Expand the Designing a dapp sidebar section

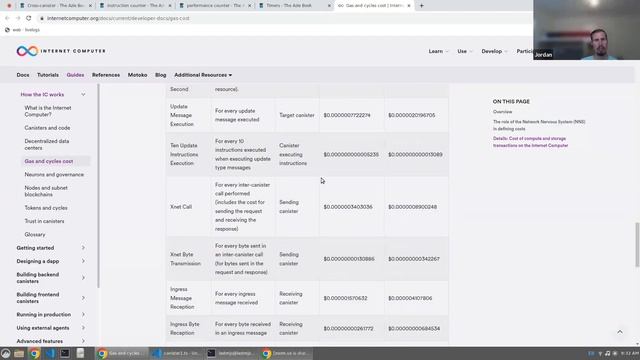pos(83,261)
